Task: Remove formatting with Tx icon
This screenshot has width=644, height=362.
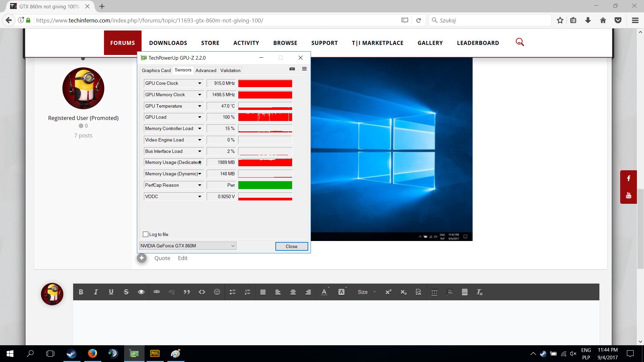Action: coord(480,292)
